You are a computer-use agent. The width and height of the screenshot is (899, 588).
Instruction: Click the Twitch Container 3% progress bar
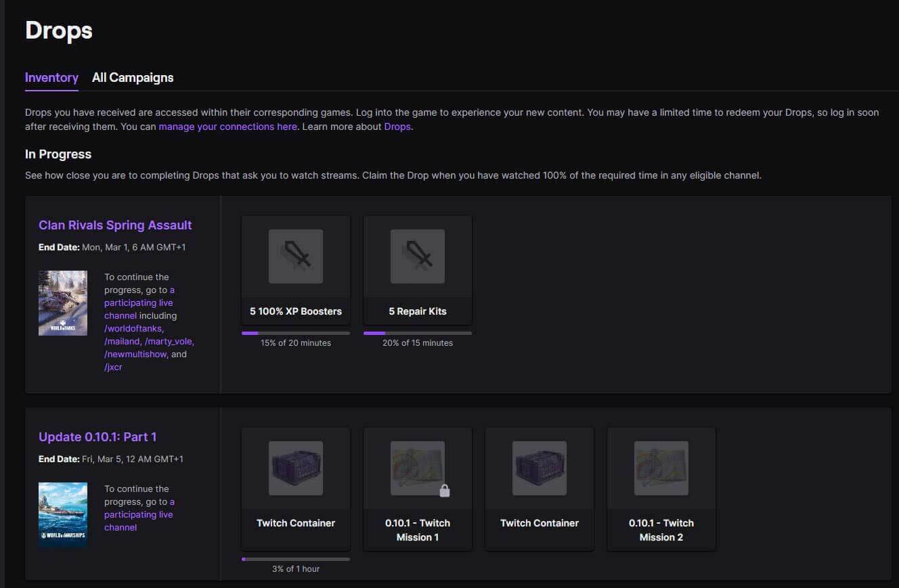click(x=296, y=559)
